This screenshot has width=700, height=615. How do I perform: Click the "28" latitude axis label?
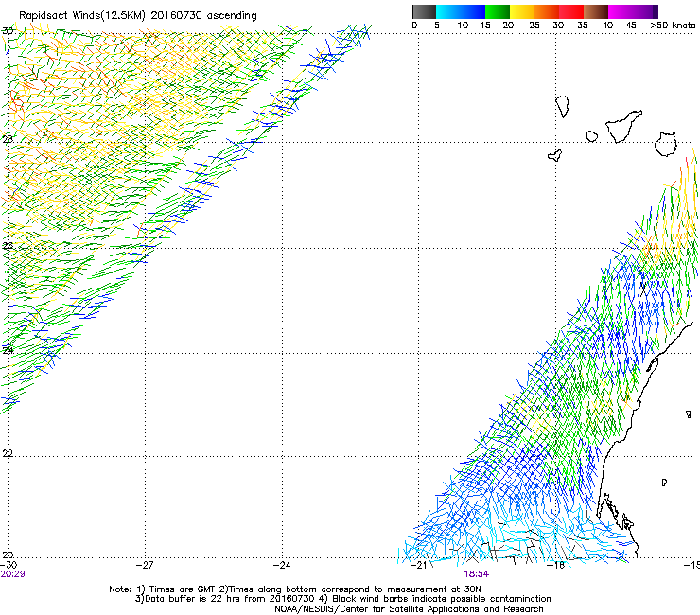[8, 139]
